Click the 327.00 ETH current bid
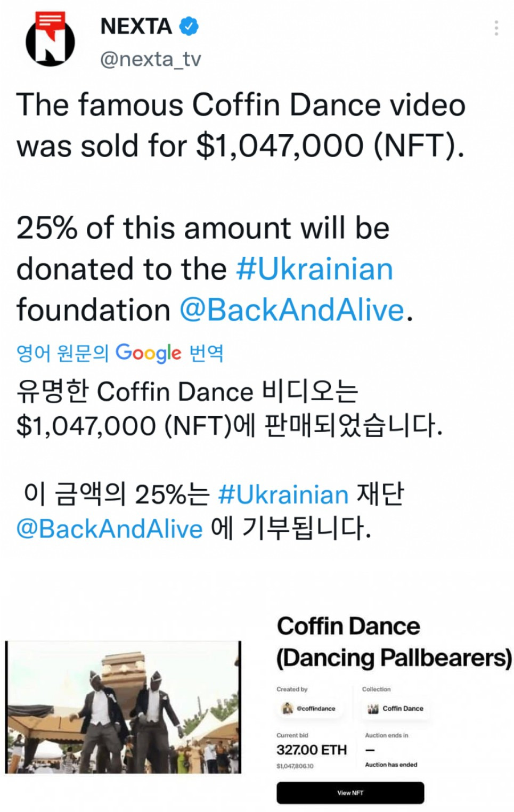Screen dimensions: 514x812 click(312, 750)
